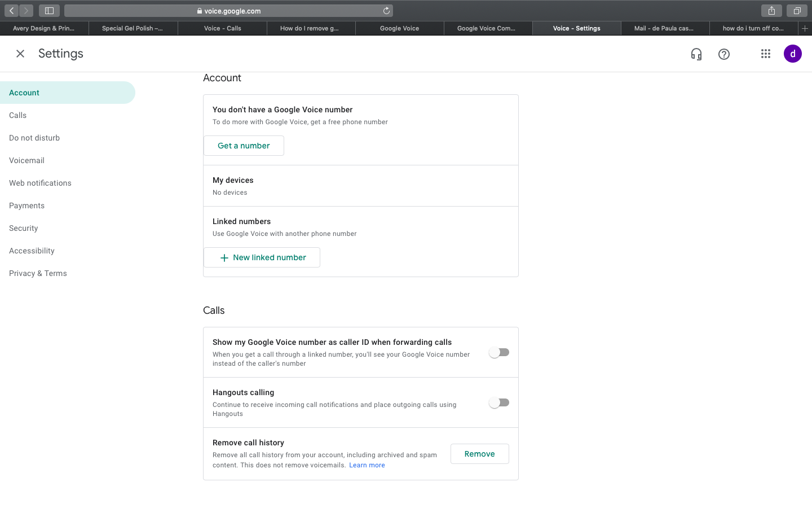812x508 pixels.
Task: Open the Safari share icon
Action: pyautogui.click(x=771, y=11)
